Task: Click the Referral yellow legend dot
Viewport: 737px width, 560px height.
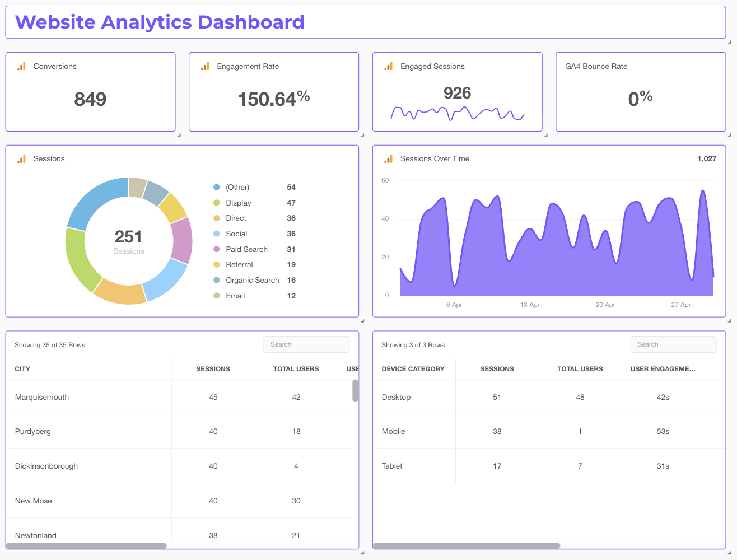Action: 217,264
